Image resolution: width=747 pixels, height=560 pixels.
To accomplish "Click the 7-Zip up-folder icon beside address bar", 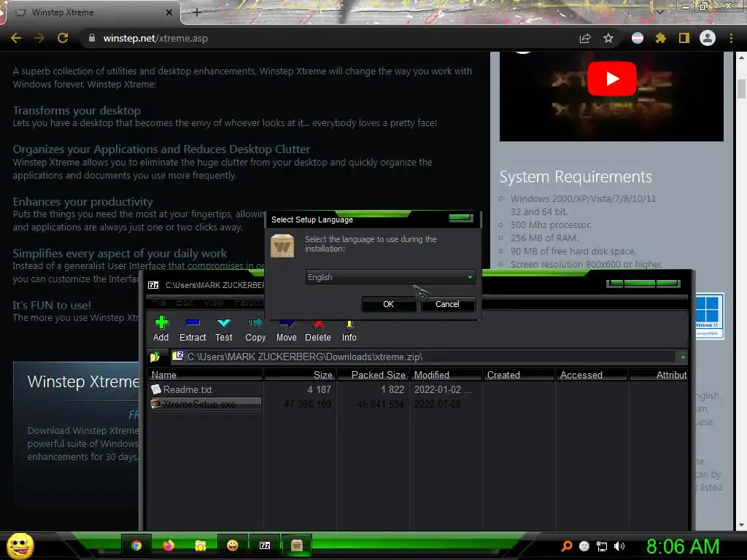I will pos(155,357).
